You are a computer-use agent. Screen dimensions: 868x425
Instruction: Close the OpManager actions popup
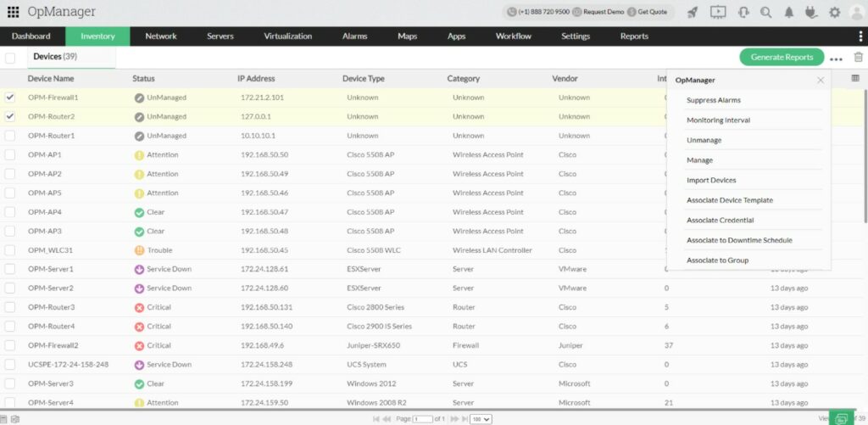pyautogui.click(x=821, y=81)
